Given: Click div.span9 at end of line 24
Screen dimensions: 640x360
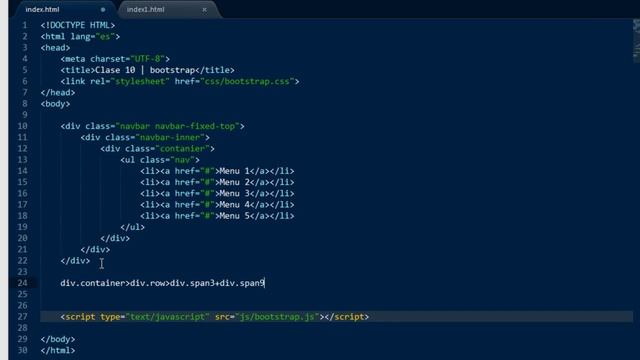Looking at the screenshot, I should click(242, 283).
